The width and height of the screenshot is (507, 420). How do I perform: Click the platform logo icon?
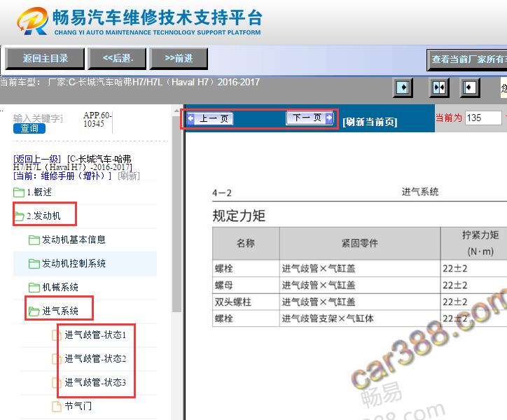coord(33,21)
